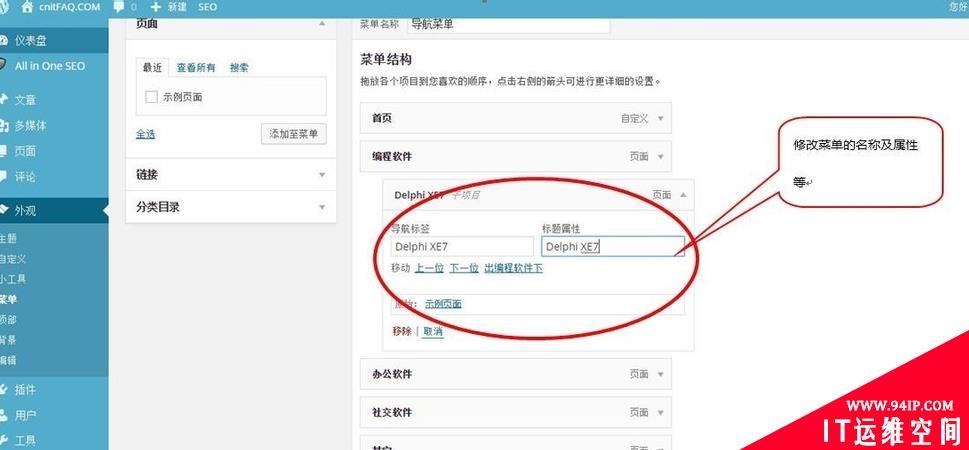This screenshot has height=450, width=969.
Task: Click the 取消 cancel link
Action: click(433, 331)
